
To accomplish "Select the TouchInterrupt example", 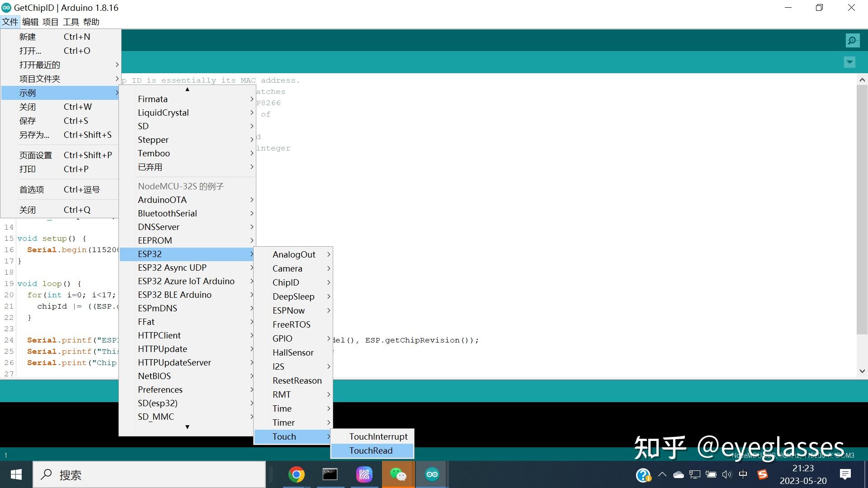I will 378,436.
